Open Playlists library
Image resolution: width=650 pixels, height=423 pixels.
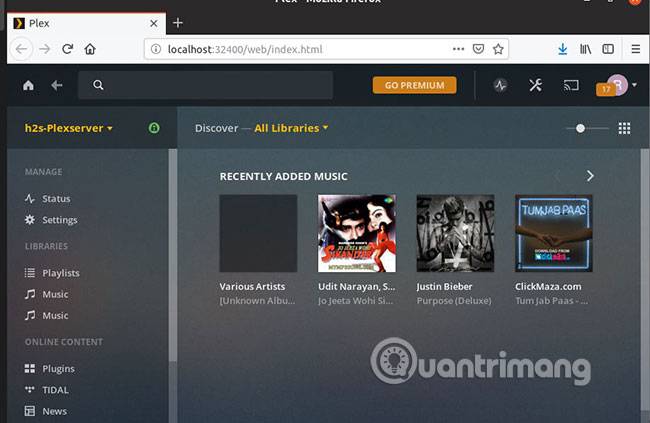pos(61,273)
